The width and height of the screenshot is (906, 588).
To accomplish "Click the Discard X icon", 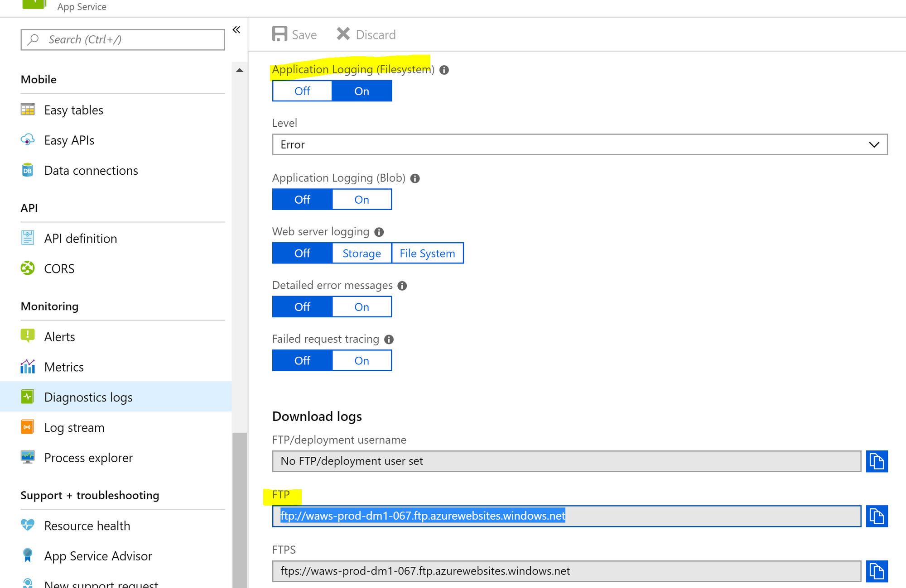I will pyautogui.click(x=343, y=34).
